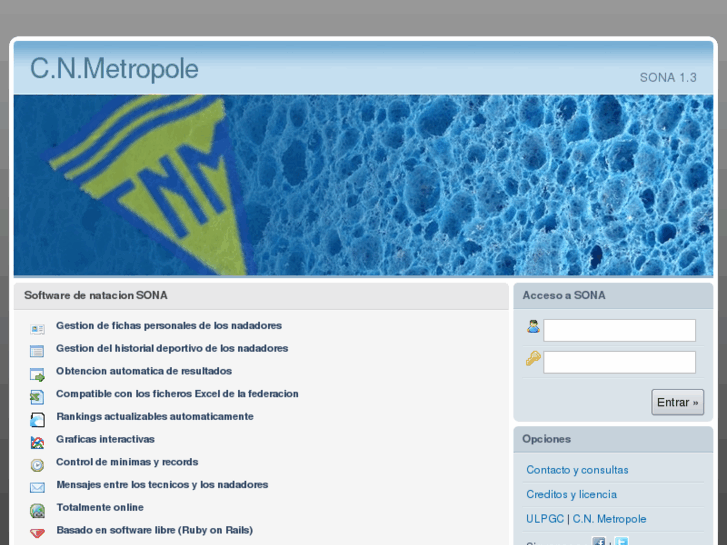Select text Gestion de fichas personales de los nadadores
Image resolution: width=727 pixels, height=545 pixels.
coord(169,326)
